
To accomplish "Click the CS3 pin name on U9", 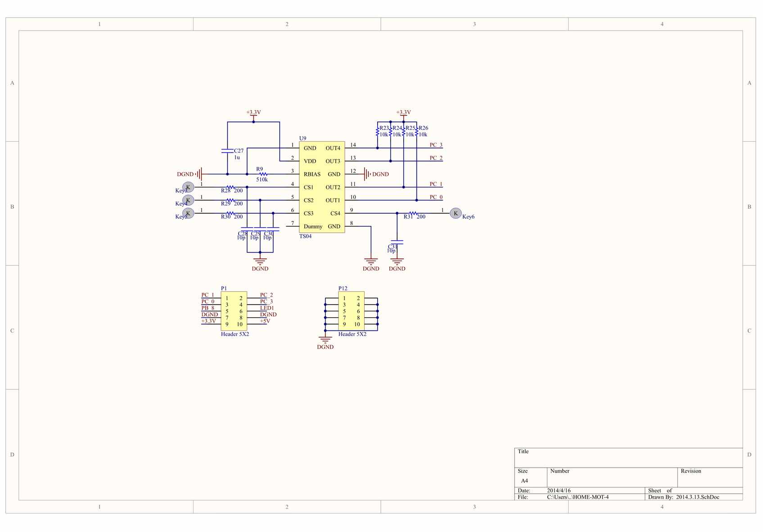I will click(x=308, y=213).
